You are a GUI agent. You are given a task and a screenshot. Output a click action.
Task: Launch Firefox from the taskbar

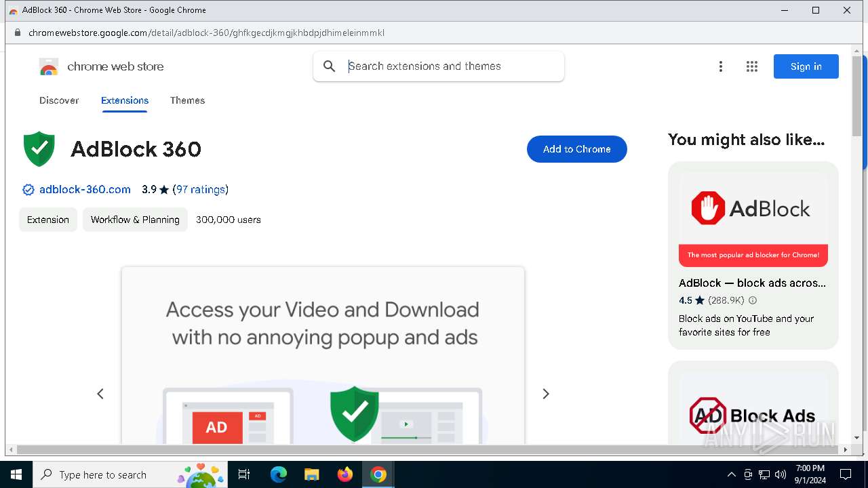345,474
